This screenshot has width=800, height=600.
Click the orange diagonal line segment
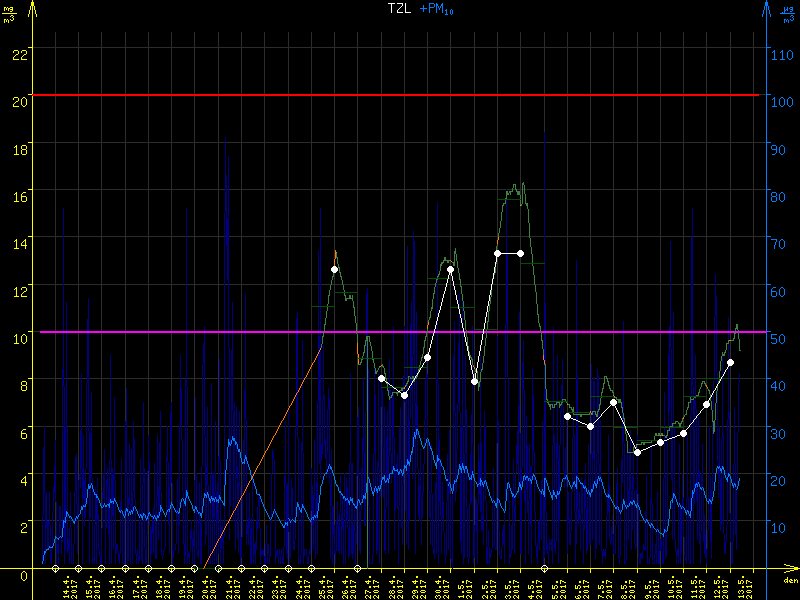262,459
